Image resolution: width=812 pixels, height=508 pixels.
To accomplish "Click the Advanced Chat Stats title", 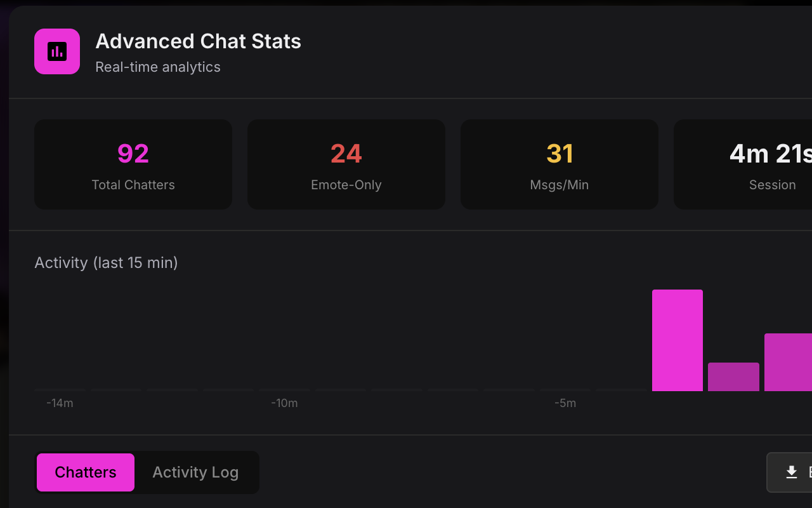I will pyautogui.click(x=198, y=41).
